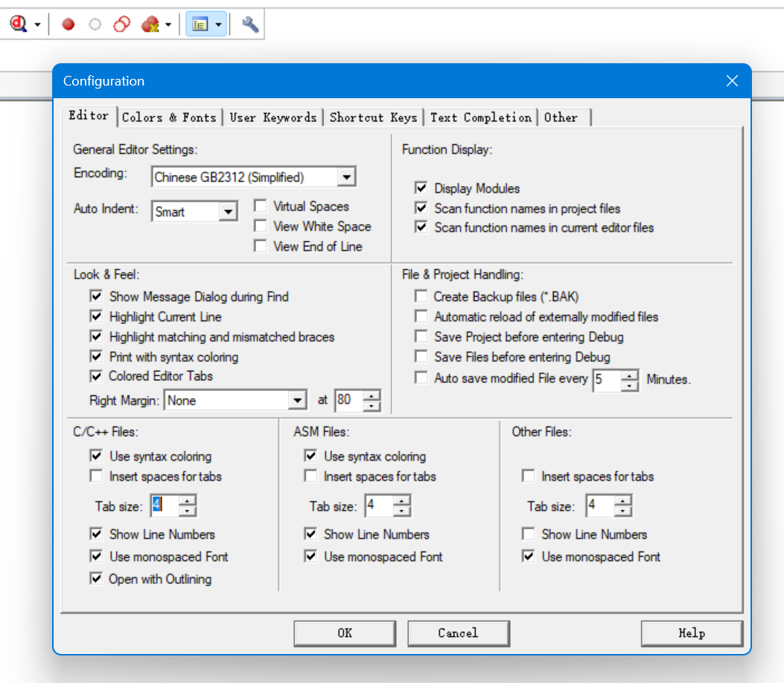Uncheck Colored Editor Tabs
The height and width of the screenshot is (683, 784).
click(x=96, y=376)
